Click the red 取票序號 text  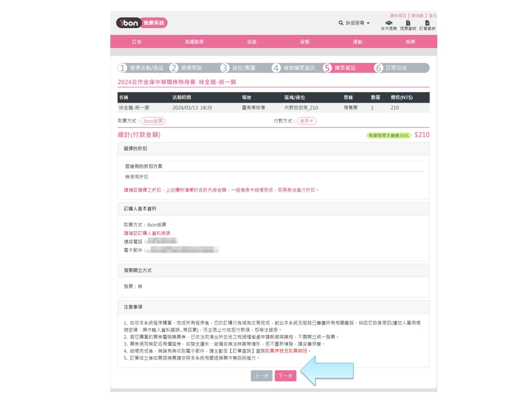(x=274, y=351)
